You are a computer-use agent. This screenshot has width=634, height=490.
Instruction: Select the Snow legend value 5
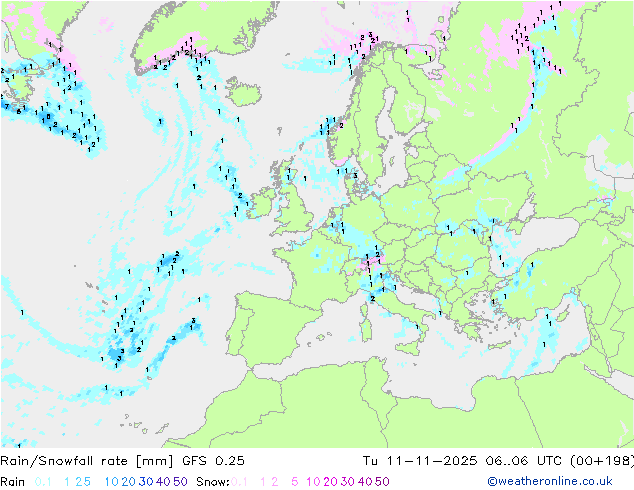coord(295,482)
